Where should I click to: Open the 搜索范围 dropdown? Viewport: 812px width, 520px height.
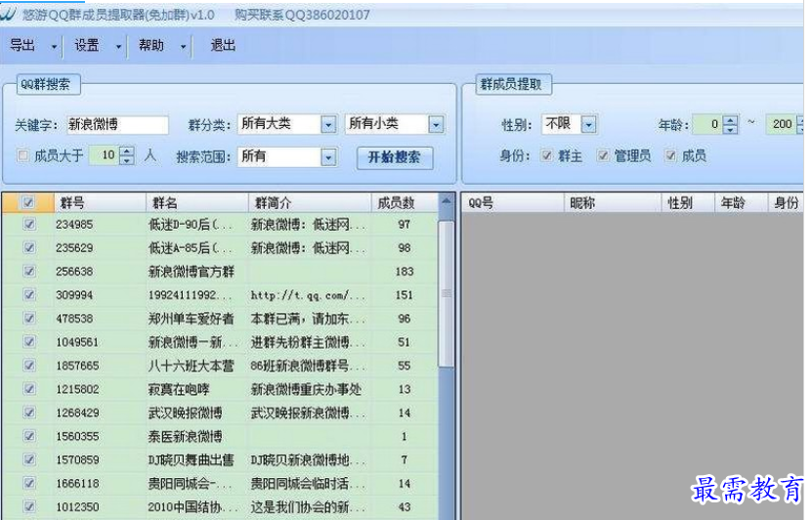coord(328,157)
